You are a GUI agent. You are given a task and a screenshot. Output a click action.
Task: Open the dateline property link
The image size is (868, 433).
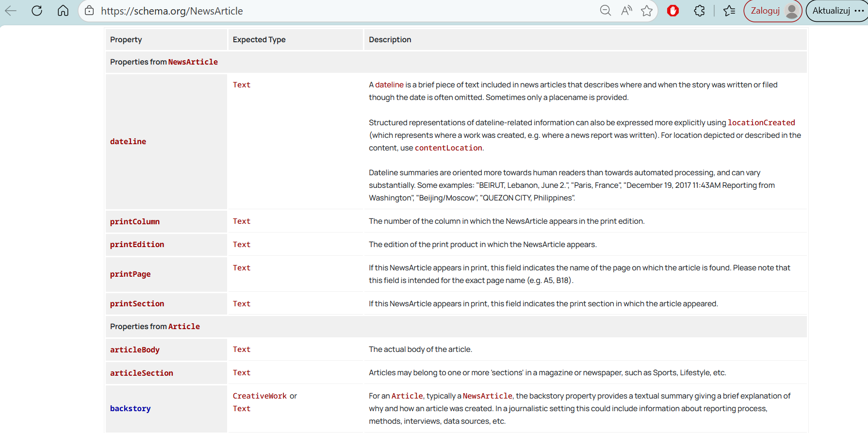pos(128,141)
